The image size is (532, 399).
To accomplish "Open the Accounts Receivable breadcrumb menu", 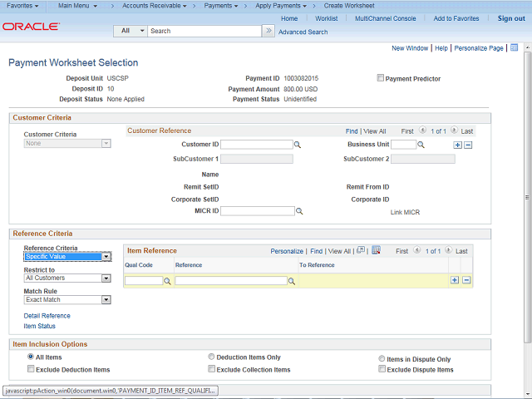I will pos(152,5).
